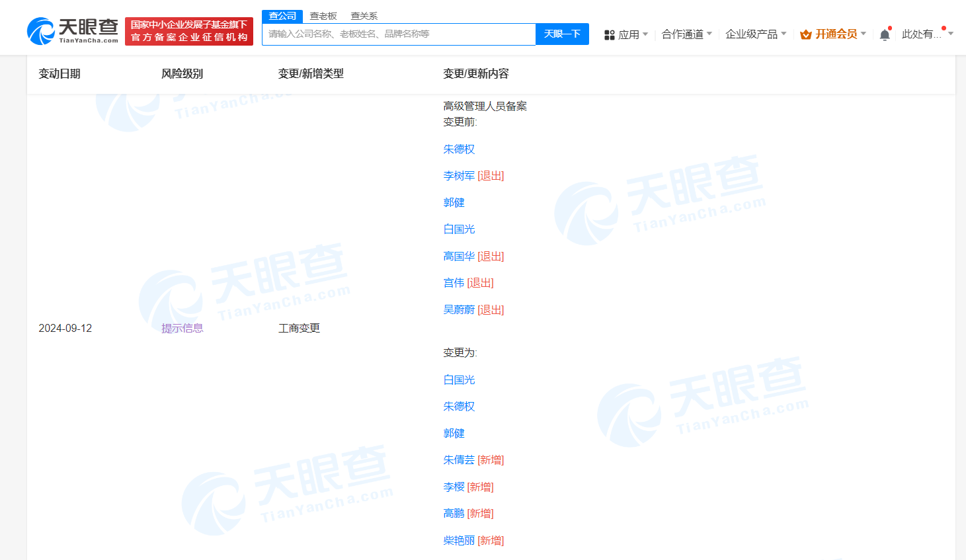Expand the 企业级产品 menu

click(755, 34)
